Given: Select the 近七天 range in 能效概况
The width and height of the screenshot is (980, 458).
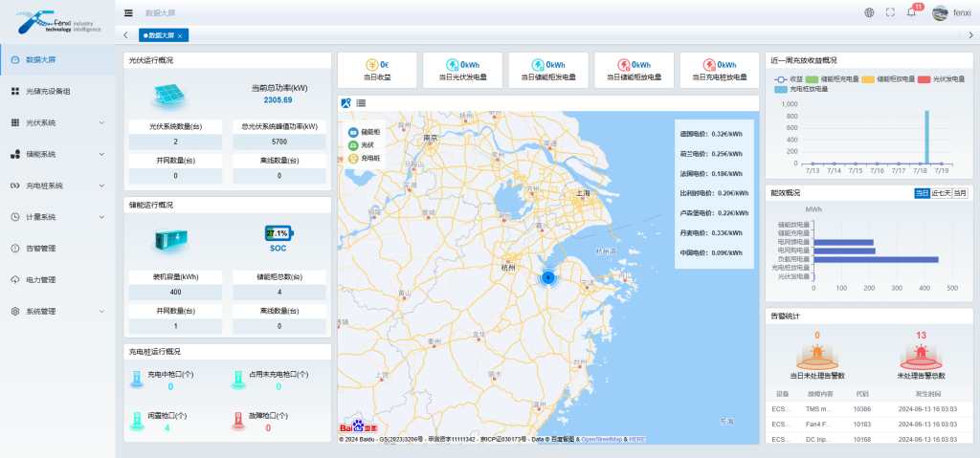Looking at the screenshot, I should point(940,193).
